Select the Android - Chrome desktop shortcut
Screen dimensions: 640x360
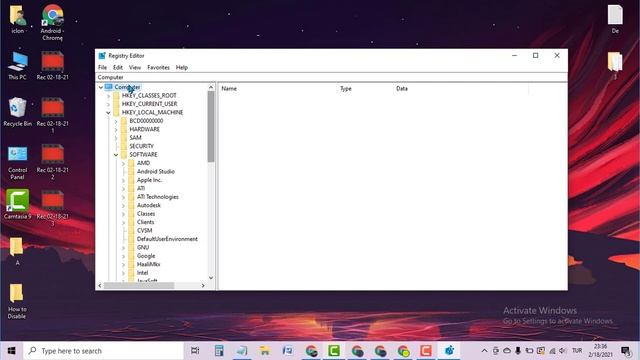coord(52,22)
